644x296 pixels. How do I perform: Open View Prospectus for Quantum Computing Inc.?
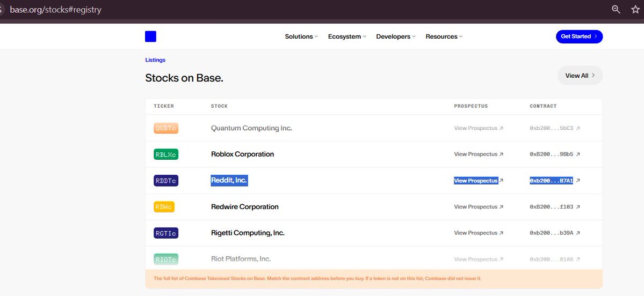(x=475, y=128)
